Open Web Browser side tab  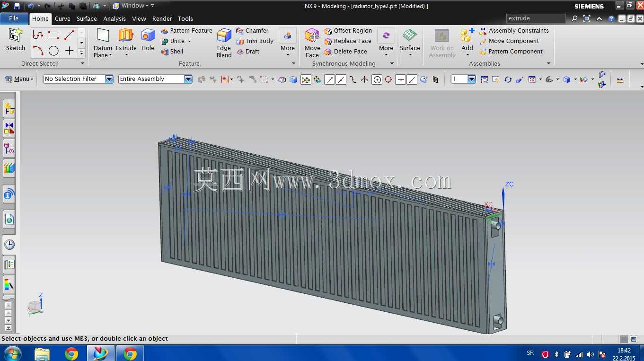point(9,220)
